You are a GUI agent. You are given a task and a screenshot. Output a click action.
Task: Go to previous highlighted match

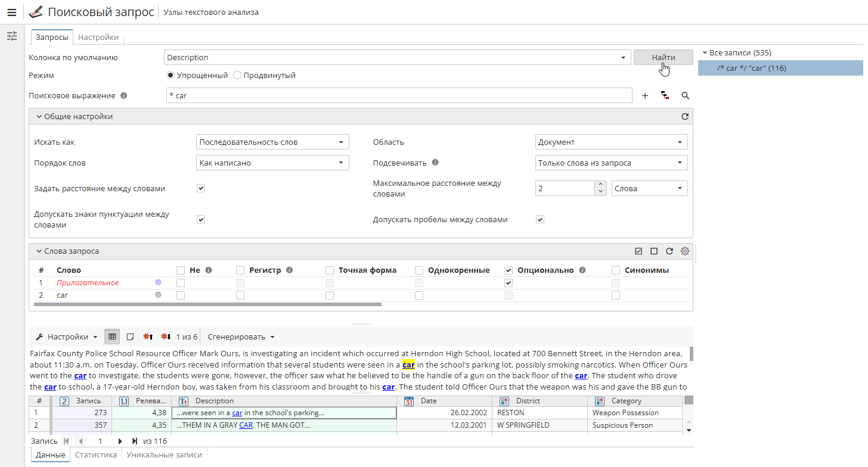[148, 337]
